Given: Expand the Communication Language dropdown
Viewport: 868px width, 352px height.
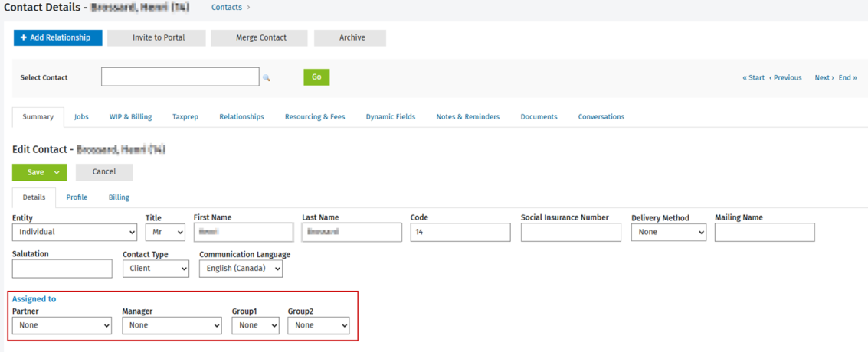Looking at the screenshot, I should 241,269.
